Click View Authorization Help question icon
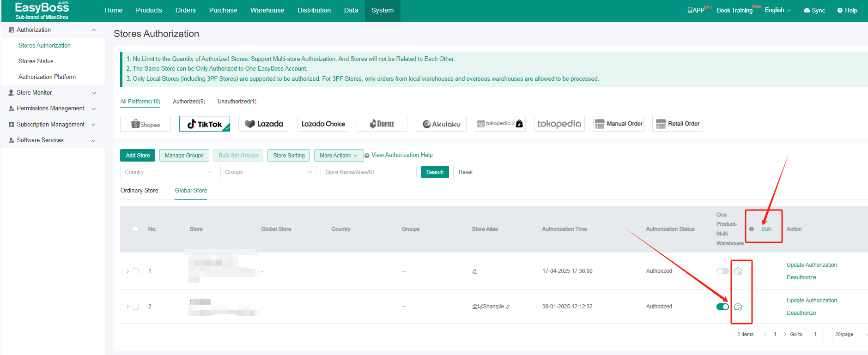 [x=367, y=156]
